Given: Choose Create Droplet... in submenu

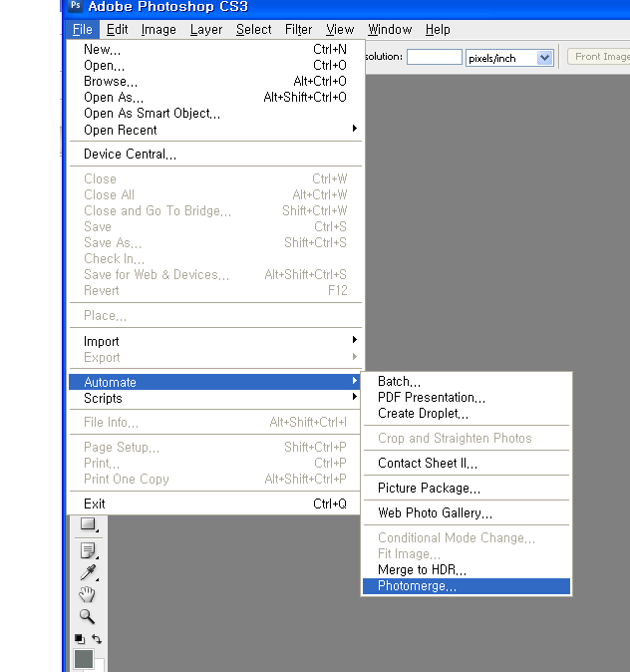Looking at the screenshot, I should (x=467, y=413).
